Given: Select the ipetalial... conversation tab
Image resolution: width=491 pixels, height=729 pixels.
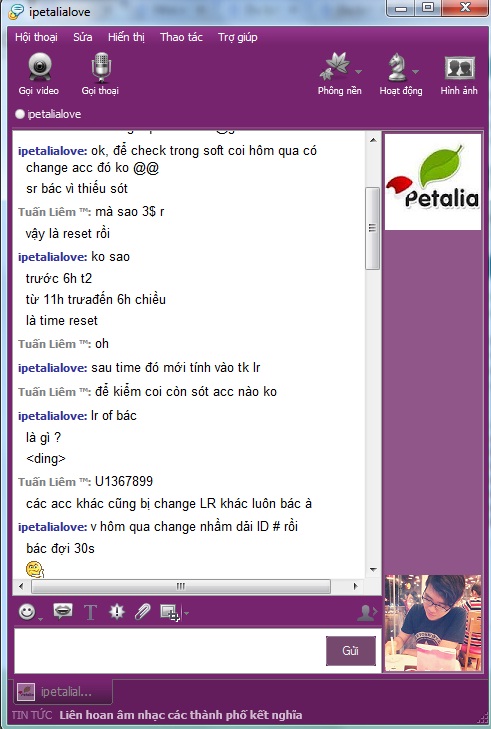Looking at the screenshot, I should (x=63, y=692).
